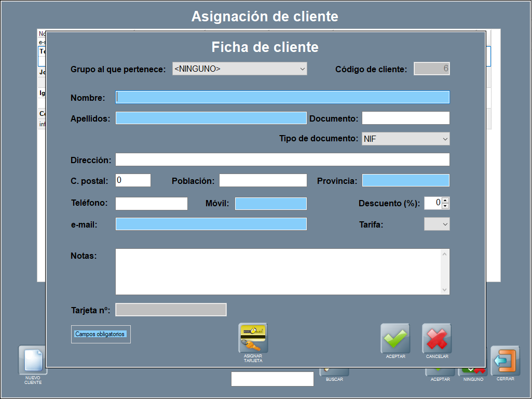Select the Documento text box
532x399 pixels.
click(x=405, y=118)
